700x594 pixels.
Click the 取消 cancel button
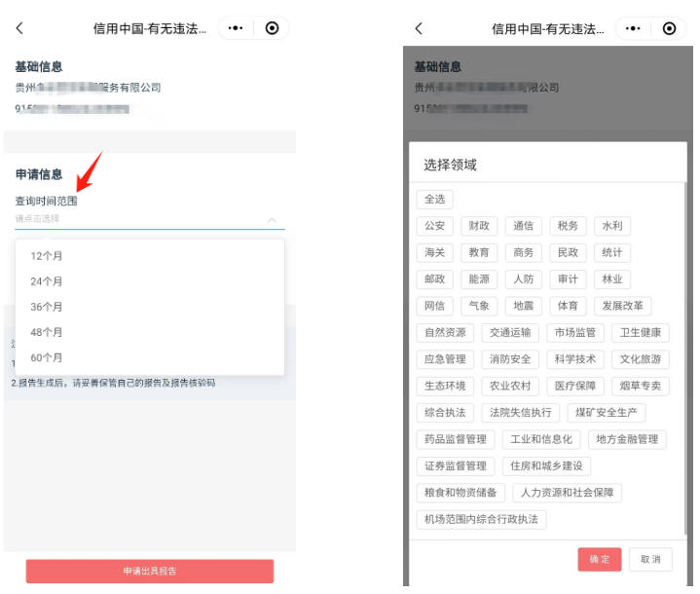tap(650, 559)
